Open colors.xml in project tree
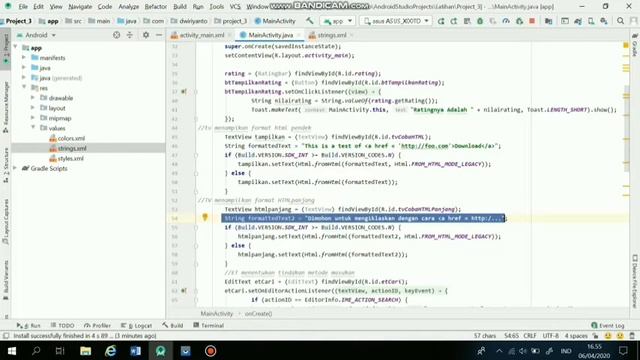Screen dimensions: 640x360 (x=67, y=138)
